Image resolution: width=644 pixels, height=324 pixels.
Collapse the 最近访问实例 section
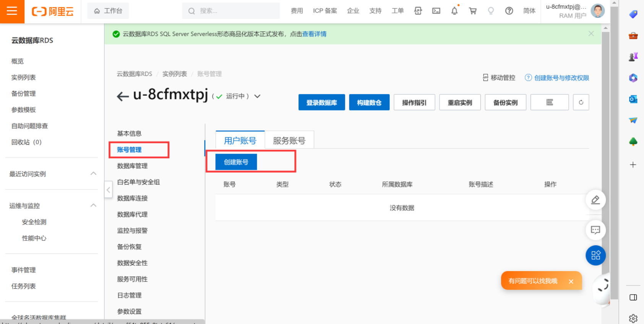click(x=93, y=174)
